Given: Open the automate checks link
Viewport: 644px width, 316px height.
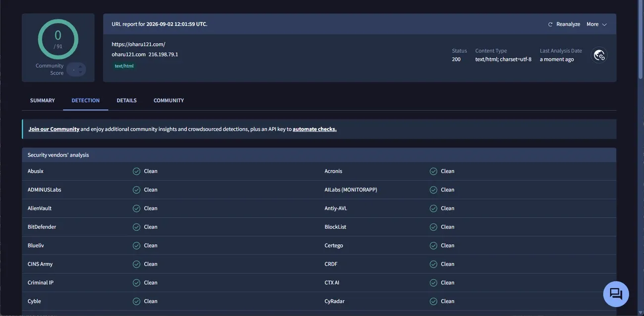Looking at the screenshot, I should pos(315,129).
